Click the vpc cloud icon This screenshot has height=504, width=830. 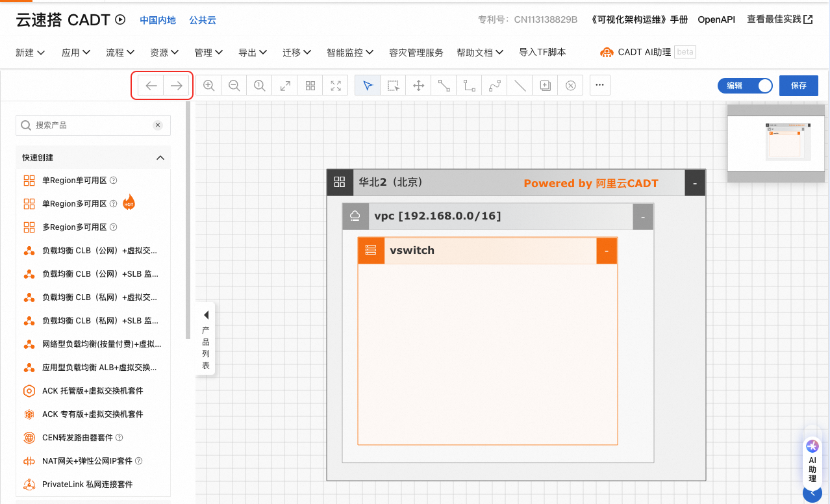[355, 216]
